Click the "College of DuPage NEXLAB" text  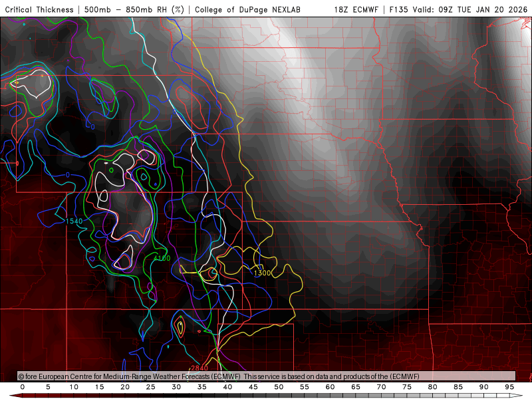247,9
